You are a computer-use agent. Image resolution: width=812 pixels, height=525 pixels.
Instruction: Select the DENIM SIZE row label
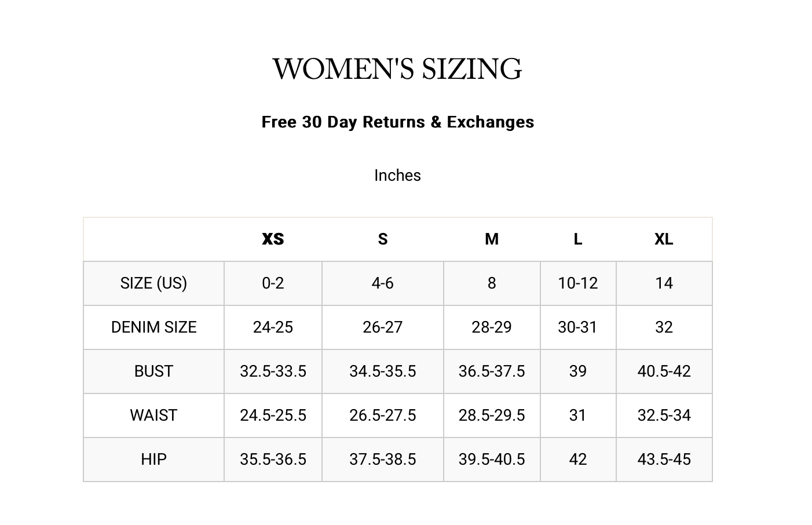(x=153, y=327)
